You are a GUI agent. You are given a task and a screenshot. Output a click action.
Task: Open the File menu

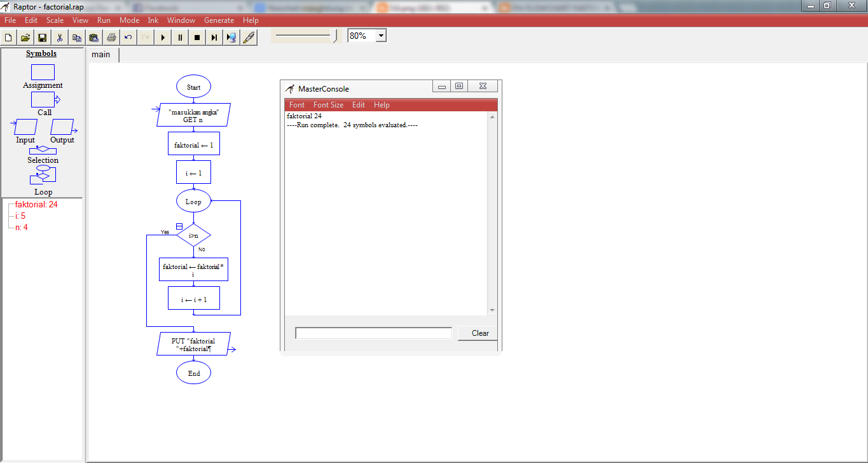10,20
